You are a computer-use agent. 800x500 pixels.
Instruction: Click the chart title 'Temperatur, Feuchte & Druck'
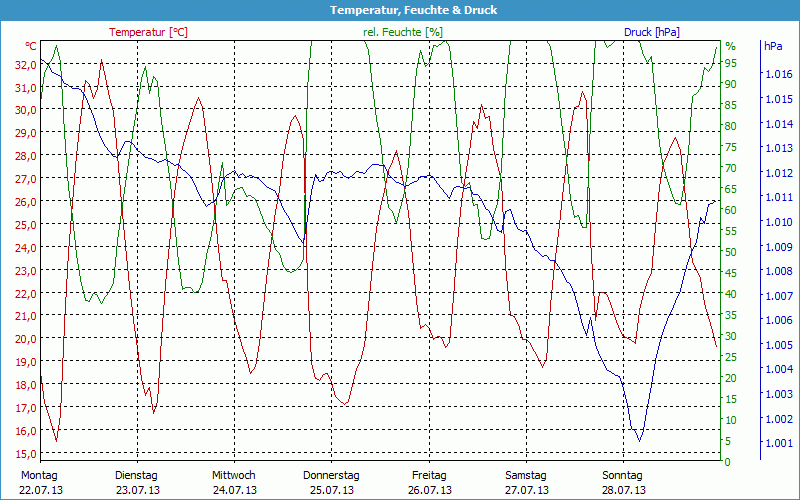(x=413, y=10)
